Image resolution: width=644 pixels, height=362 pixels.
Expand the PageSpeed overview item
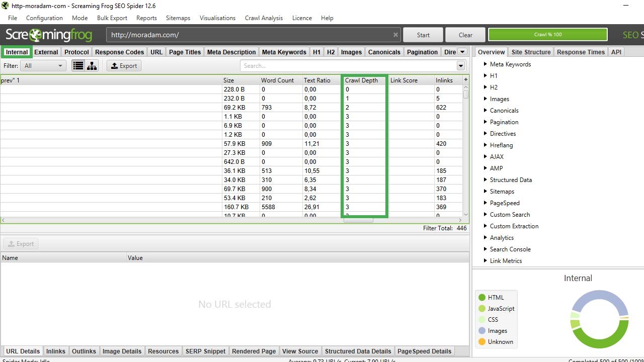tap(486, 203)
